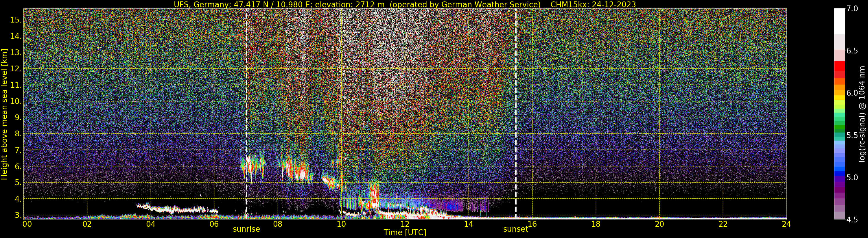Click the 'sunrise' label below the axis
This screenshot has height=238, width=868.
click(x=246, y=229)
